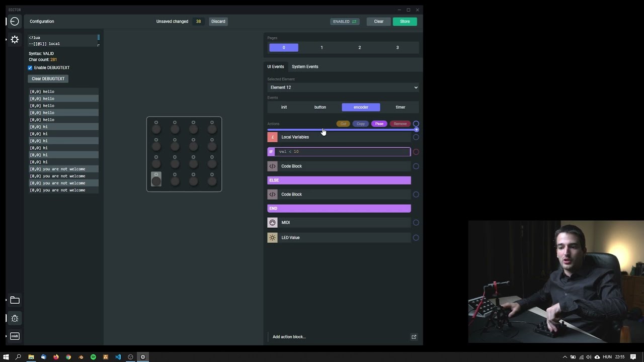644x362 pixels.
Task: Select the IF block red circle
Action: pyautogui.click(x=416, y=151)
